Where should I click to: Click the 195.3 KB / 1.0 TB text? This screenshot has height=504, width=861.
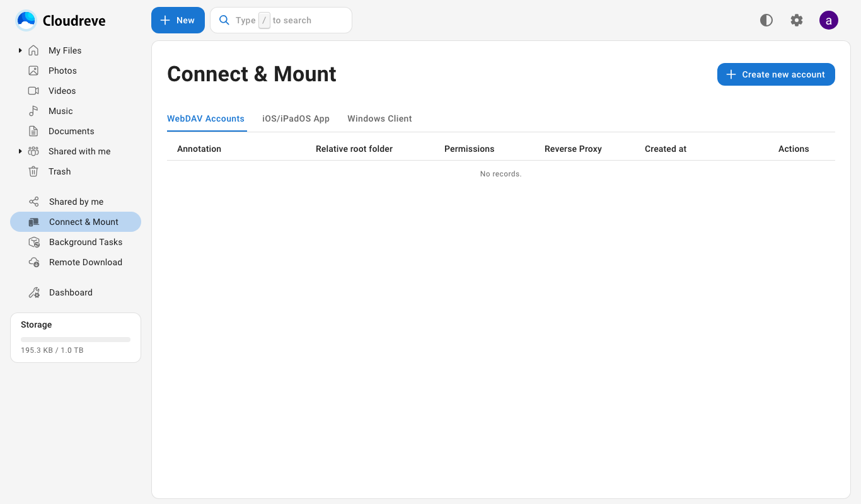pos(52,350)
